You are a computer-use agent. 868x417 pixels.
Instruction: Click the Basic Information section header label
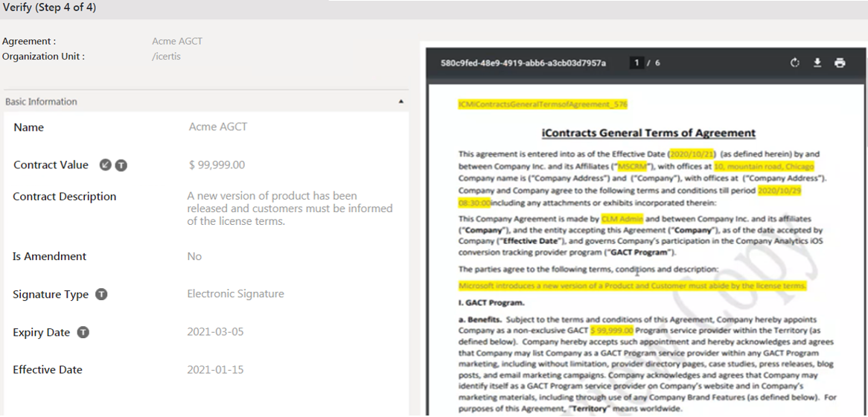click(x=42, y=102)
